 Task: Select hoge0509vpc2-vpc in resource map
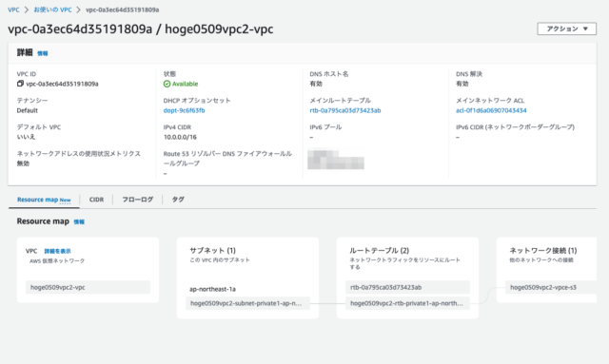tap(88, 287)
